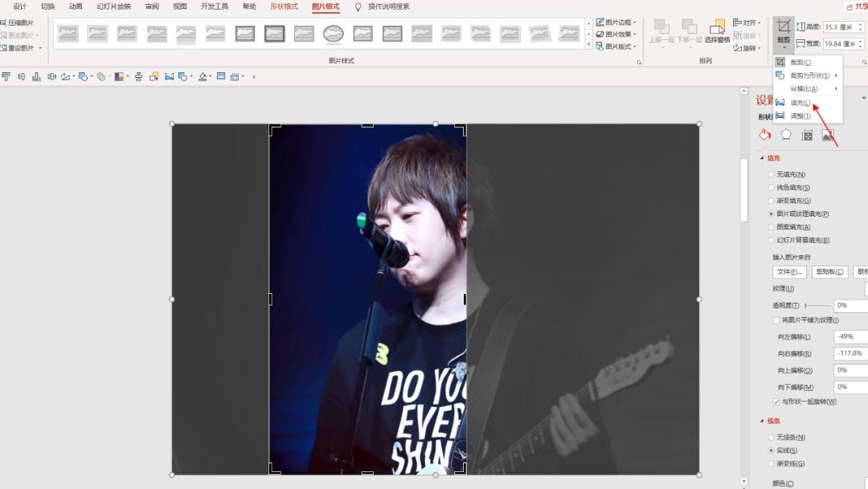Open the Picture Effects (图片效果) dropdown
This screenshot has height=489, width=868.
(616, 35)
